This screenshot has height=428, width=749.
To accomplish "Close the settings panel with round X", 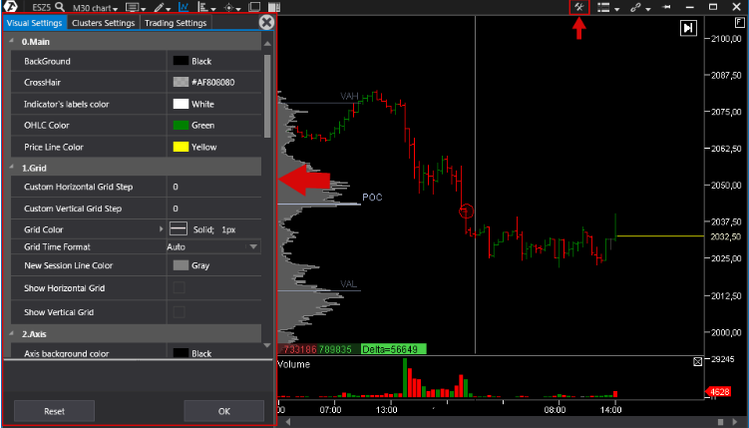I will coord(267,22).
